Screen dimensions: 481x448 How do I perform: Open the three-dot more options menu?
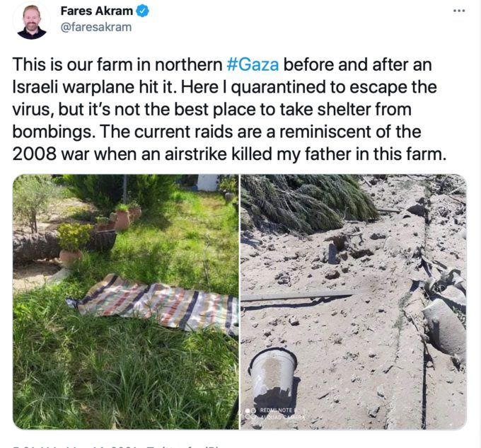tap(459, 11)
